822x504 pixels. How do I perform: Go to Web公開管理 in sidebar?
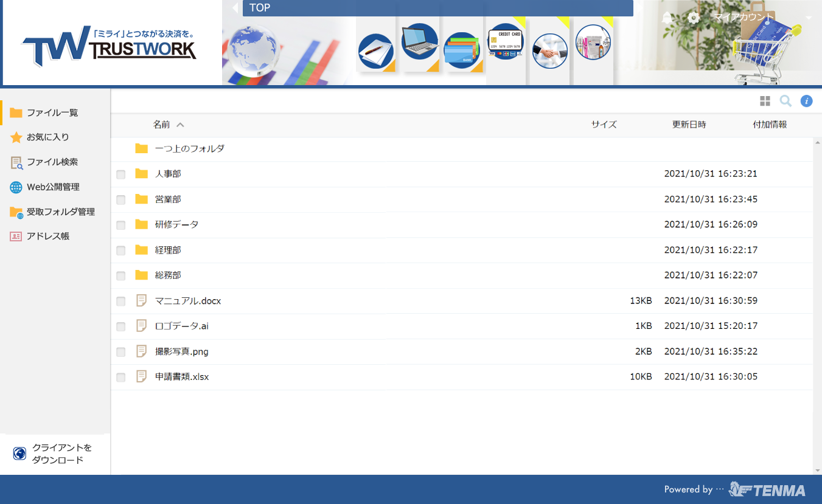point(52,187)
